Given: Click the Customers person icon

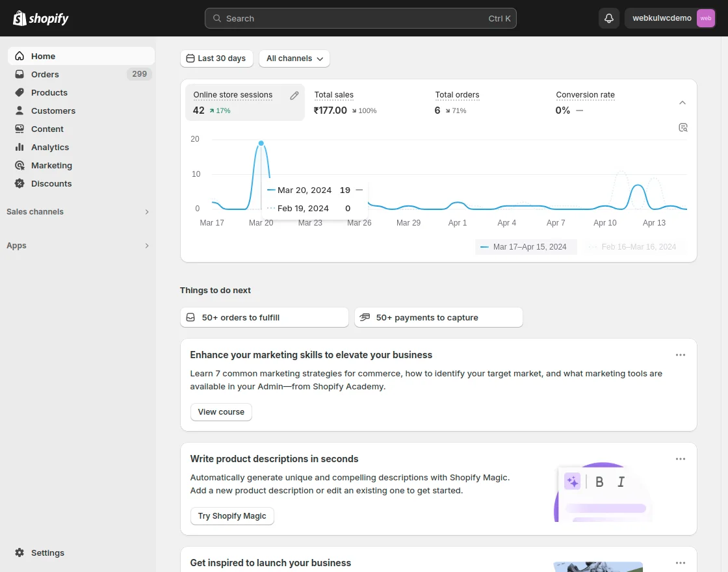Looking at the screenshot, I should (19, 110).
